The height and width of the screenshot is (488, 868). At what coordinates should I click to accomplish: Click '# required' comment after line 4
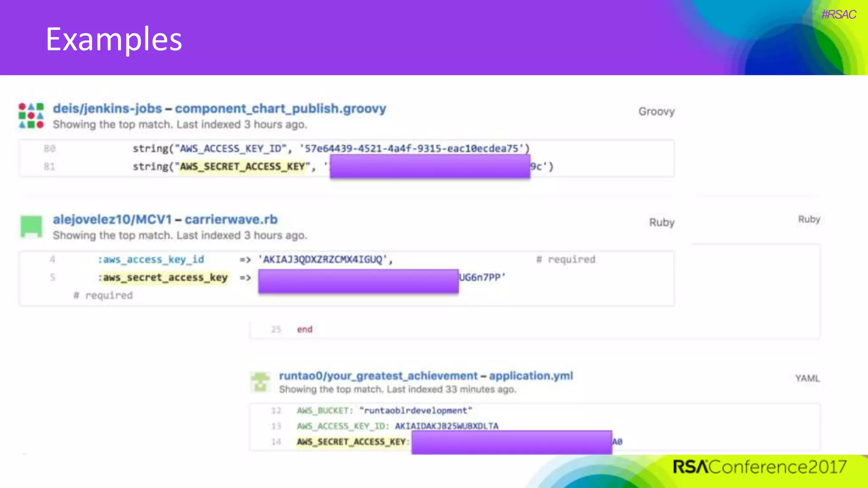click(x=566, y=259)
